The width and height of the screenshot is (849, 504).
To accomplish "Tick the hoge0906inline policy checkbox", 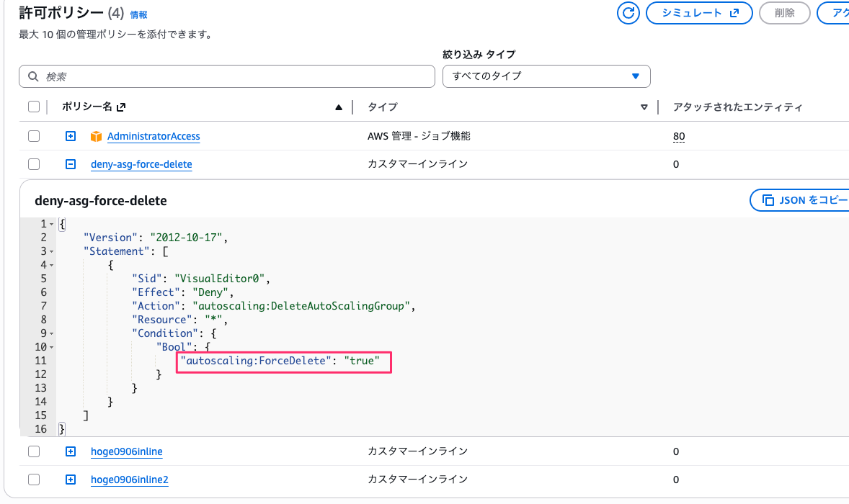I will (x=34, y=451).
